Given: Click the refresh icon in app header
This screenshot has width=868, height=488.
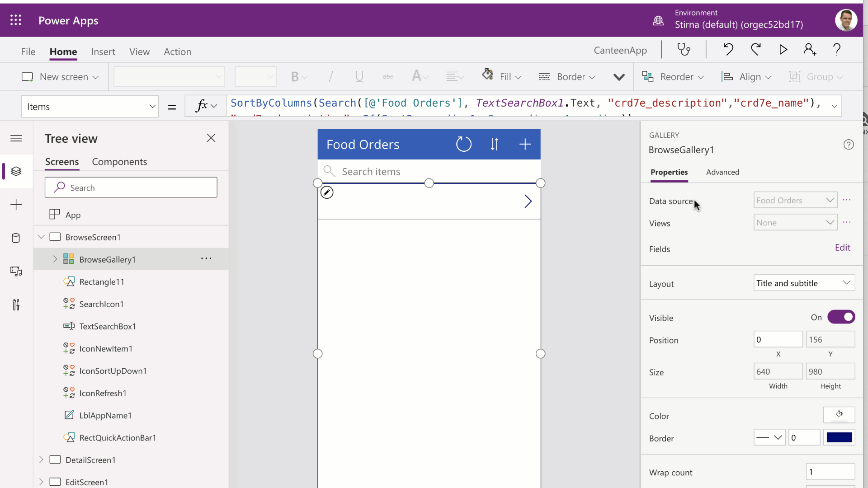Looking at the screenshot, I should point(463,144).
